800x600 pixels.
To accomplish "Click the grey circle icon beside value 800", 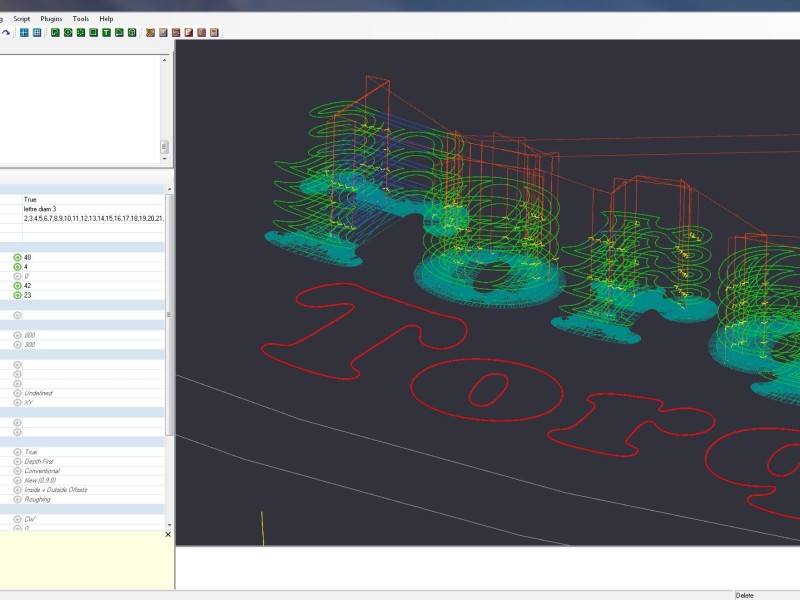I will pyautogui.click(x=17, y=335).
